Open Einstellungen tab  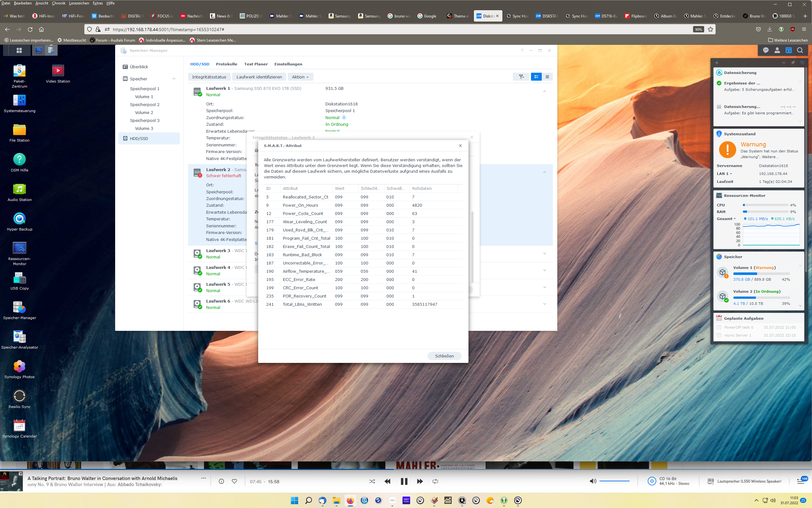click(288, 64)
